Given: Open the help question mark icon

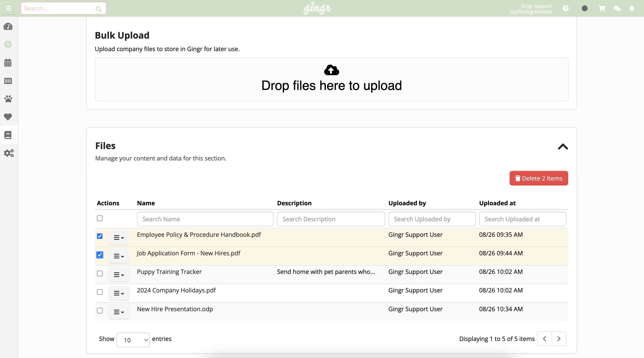Looking at the screenshot, I should (x=566, y=8).
